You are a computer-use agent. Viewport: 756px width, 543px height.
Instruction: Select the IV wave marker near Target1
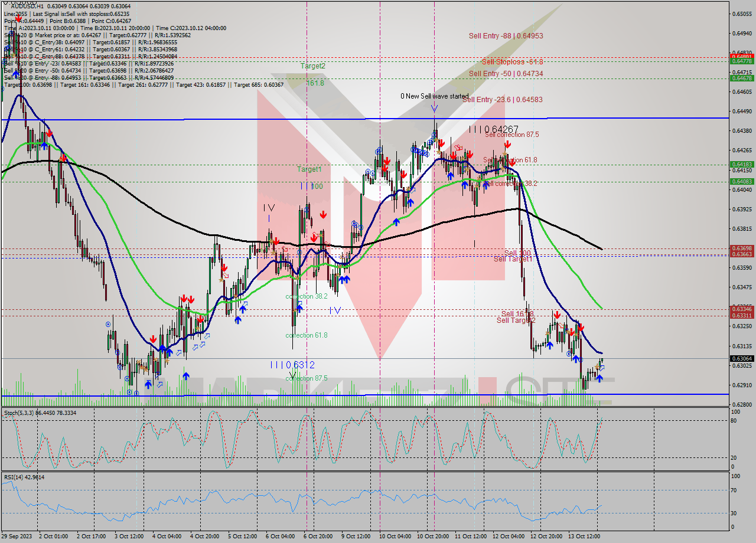tap(270, 208)
